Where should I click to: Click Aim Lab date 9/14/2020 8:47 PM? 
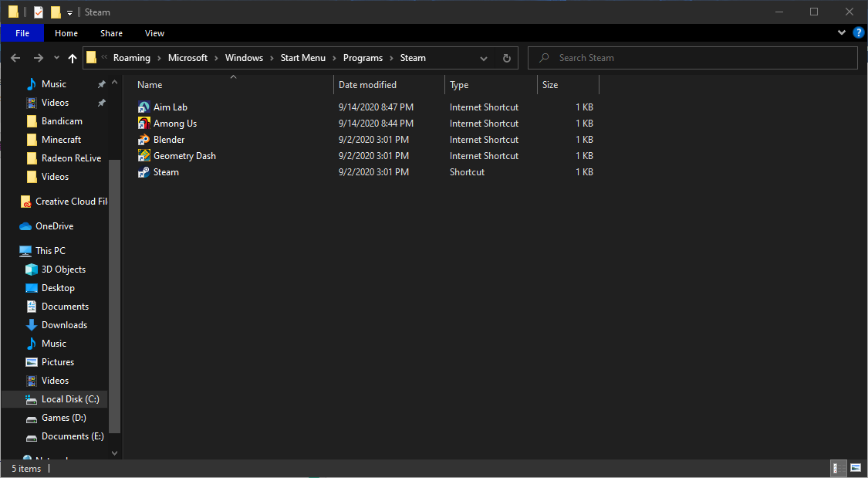(376, 107)
